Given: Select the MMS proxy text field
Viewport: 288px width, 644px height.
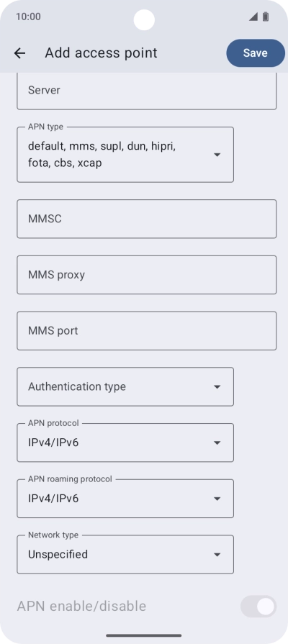Looking at the screenshot, I should click(147, 275).
